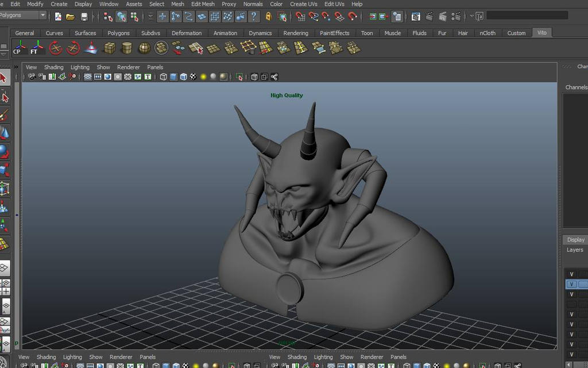This screenshot has width=588, height=368.
Task: Enable textured display using the T icon
Action: pos(147,76)
